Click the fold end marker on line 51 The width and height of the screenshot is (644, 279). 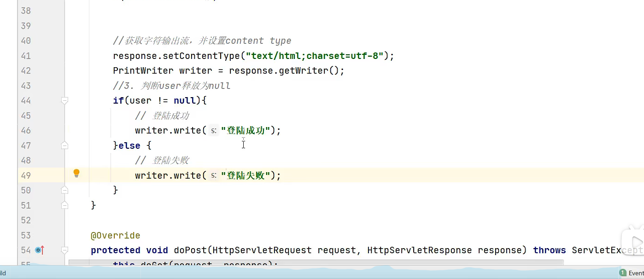point(64,205)
